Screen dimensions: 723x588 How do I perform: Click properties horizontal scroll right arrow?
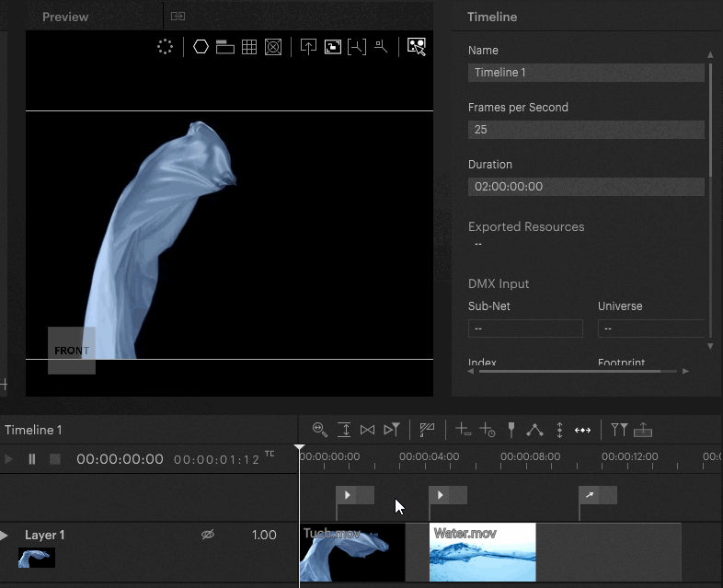click(685, 371)
